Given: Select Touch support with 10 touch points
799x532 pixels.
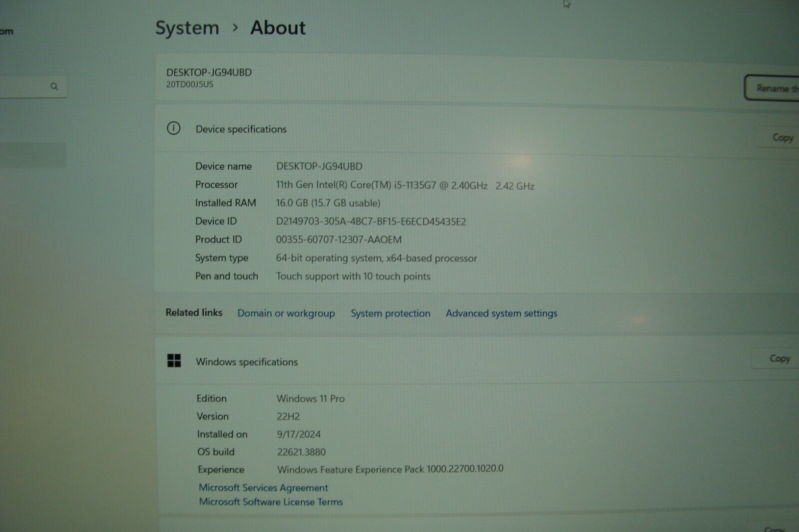Looking at the screenshot, I should [353, 276].
